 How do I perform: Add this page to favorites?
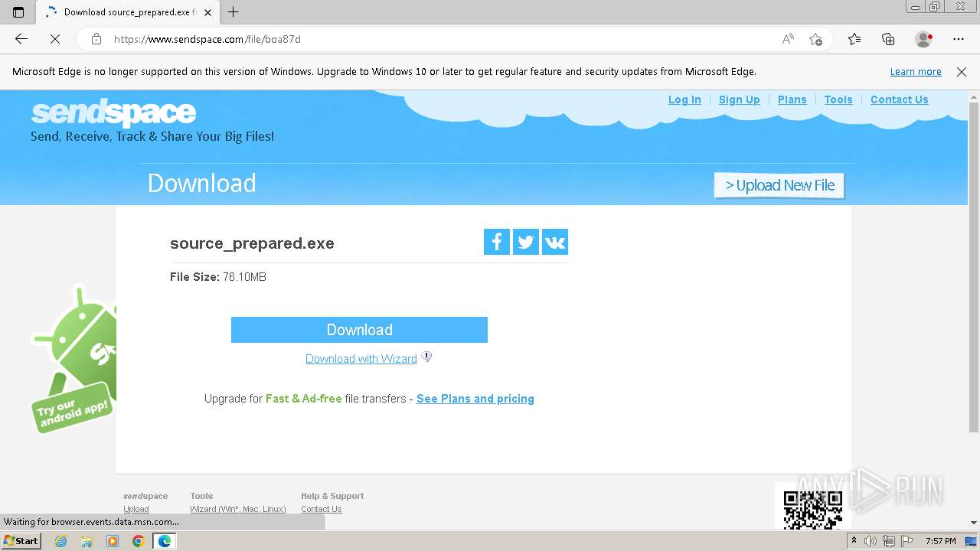point(815,39)
